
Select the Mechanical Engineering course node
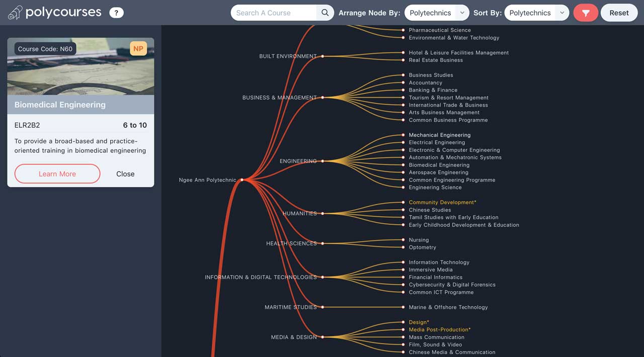(x=403, y=134)
